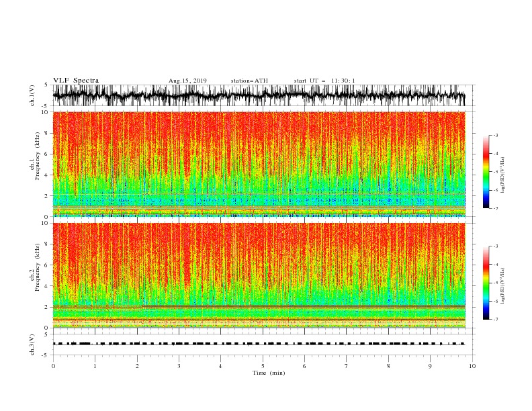Image resolution: width=532 pixels, height=411 pixels.
Task: Click the "8" kHz tick on ch.1 spectrogram axis
Action: click(48, 133)
